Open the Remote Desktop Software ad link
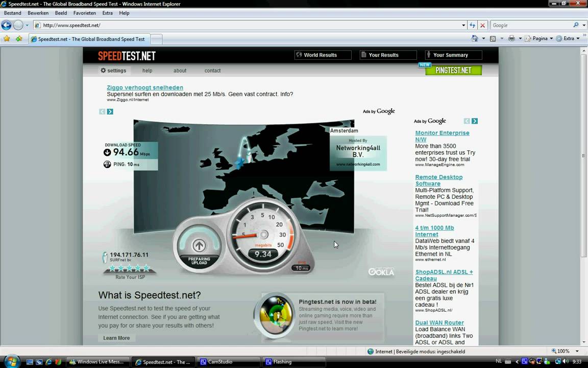This screenshot has width=588, height=368. click(x=439, y=180)
